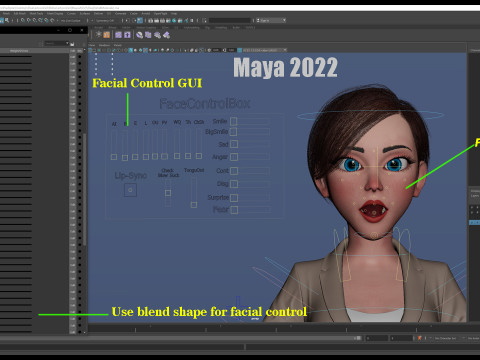Viewport: 480px width, 360px height.
Task: Click the last shelf icon in the shelf row
Action: pos(166,35)
